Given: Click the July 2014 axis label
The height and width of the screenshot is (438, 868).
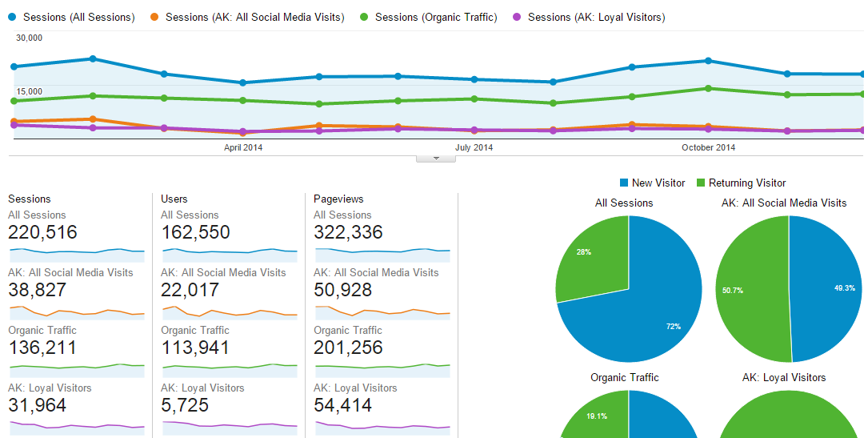Looking at the screenshot, I should tap(474, 147).
